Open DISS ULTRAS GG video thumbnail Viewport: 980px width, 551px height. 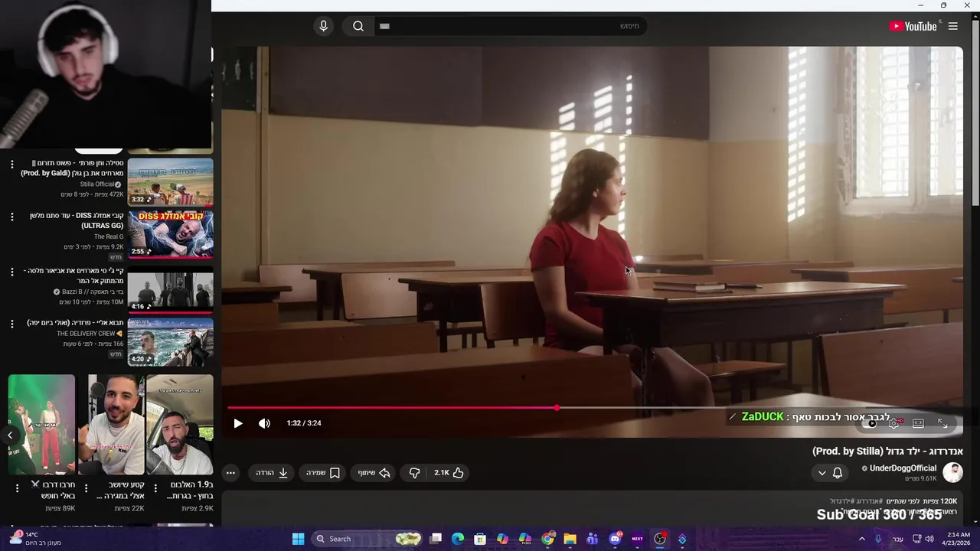point(171,233)
